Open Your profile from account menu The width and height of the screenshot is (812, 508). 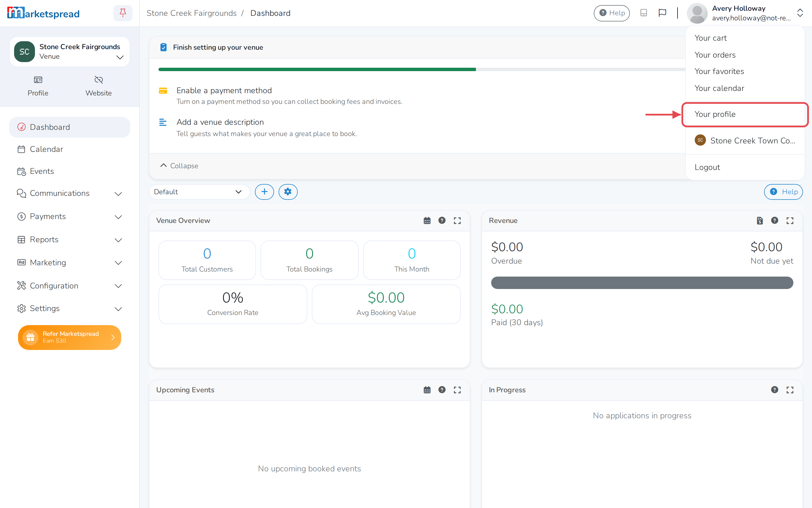(745, 114)
